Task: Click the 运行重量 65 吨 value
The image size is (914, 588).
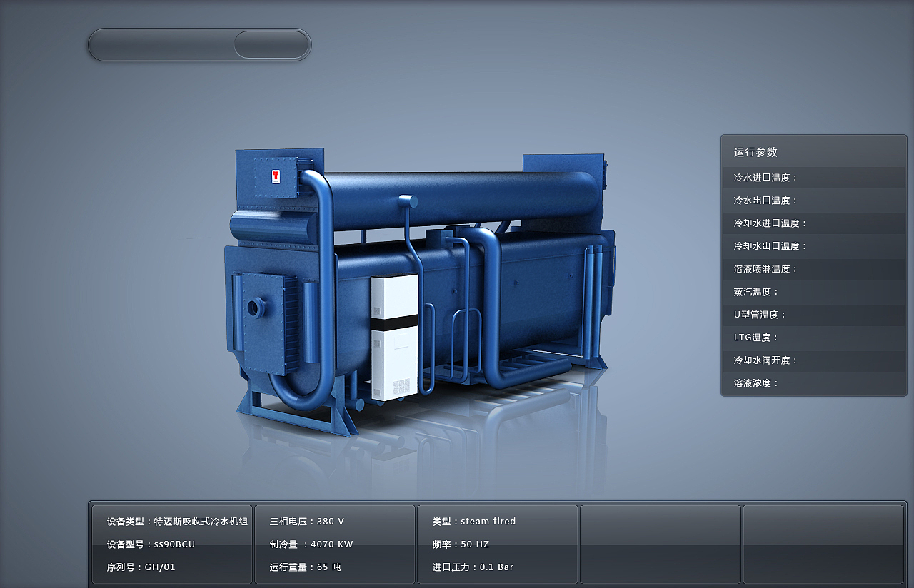Action: (306, 567)
